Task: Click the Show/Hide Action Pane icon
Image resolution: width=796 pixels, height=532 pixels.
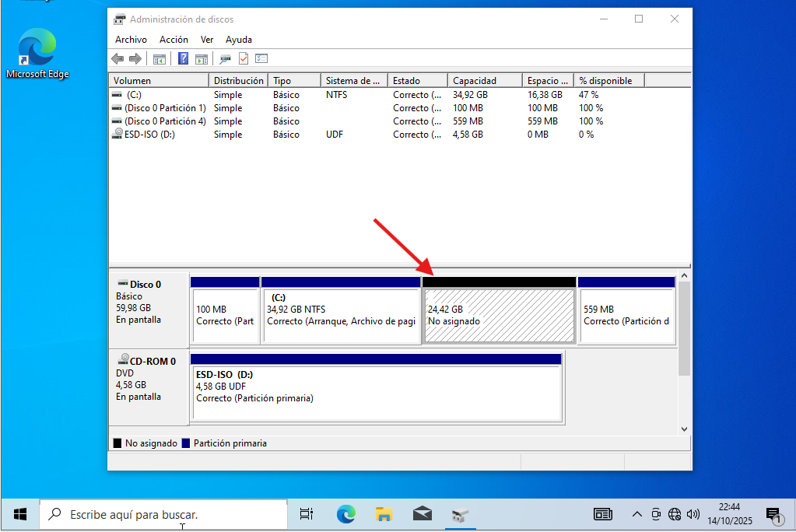Action: click(202, 58)
